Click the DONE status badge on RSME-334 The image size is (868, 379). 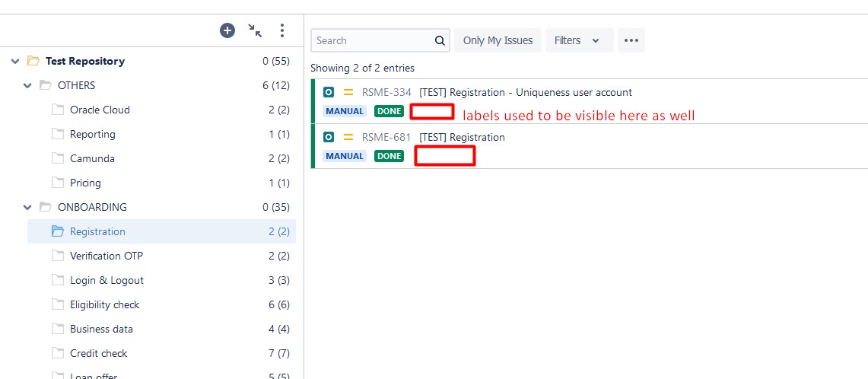coord(389,111)
